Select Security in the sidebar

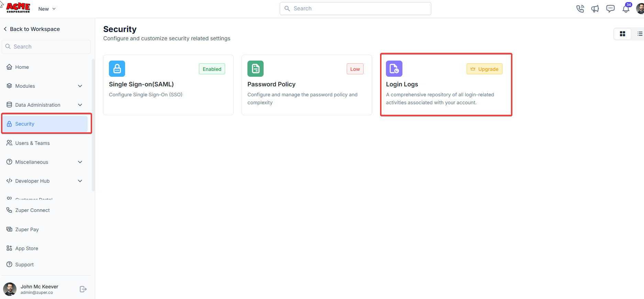(x=45, y=124)
